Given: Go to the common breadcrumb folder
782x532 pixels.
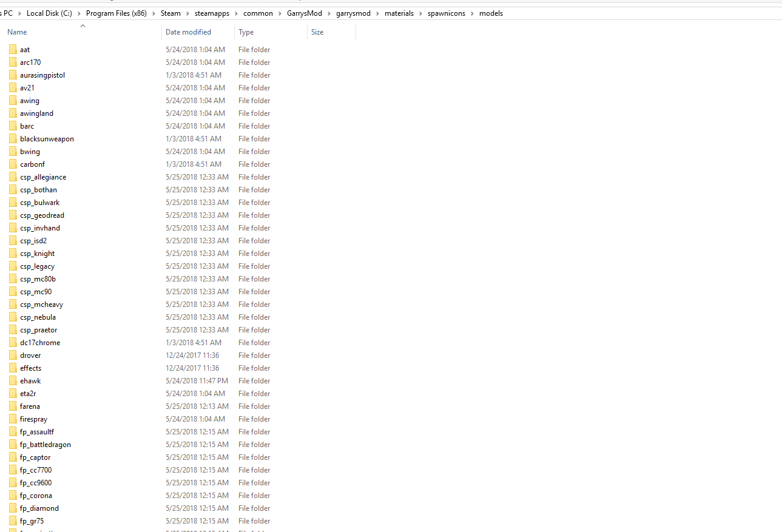Looking at the screenshot, I should (x=258, y=13).
